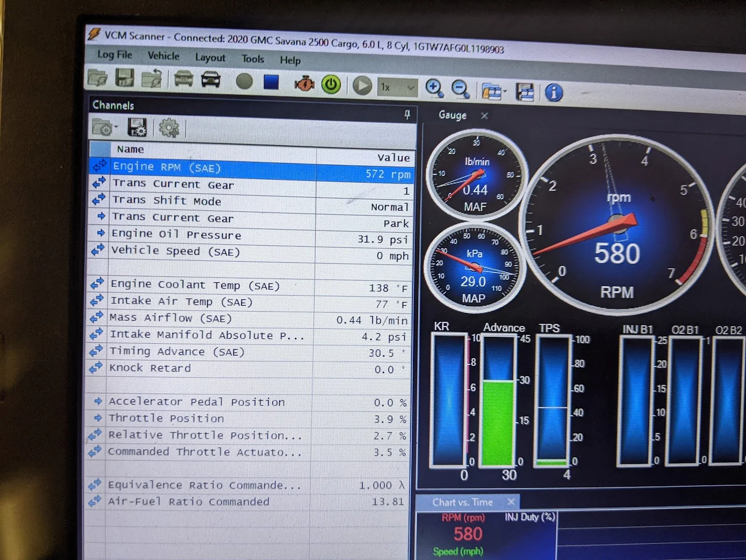Click the gray vehicle connect icon

coord(184,79)
